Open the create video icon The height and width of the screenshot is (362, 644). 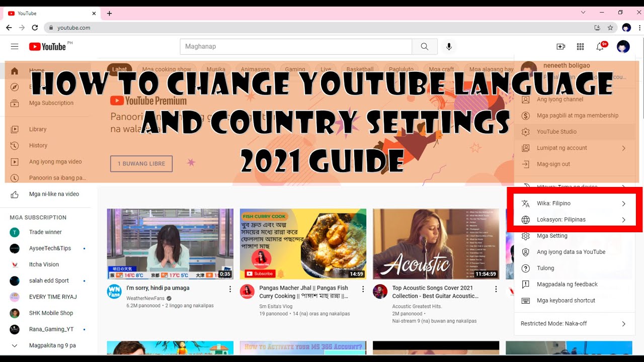pyautogui.click(x=560, y=46)
